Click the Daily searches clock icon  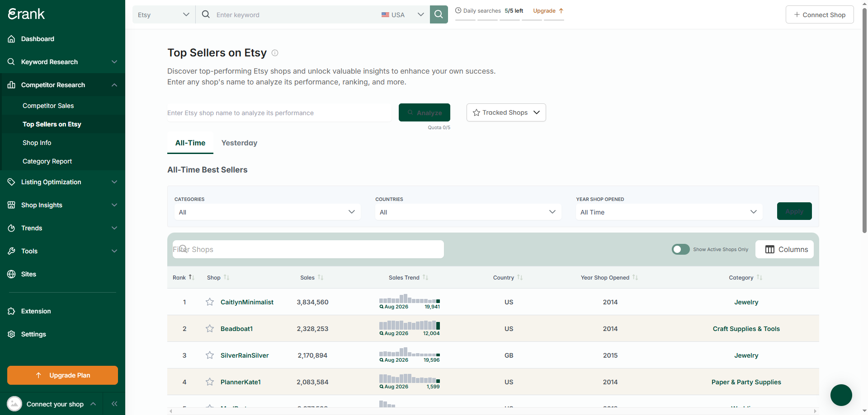(x=458, y=10)
